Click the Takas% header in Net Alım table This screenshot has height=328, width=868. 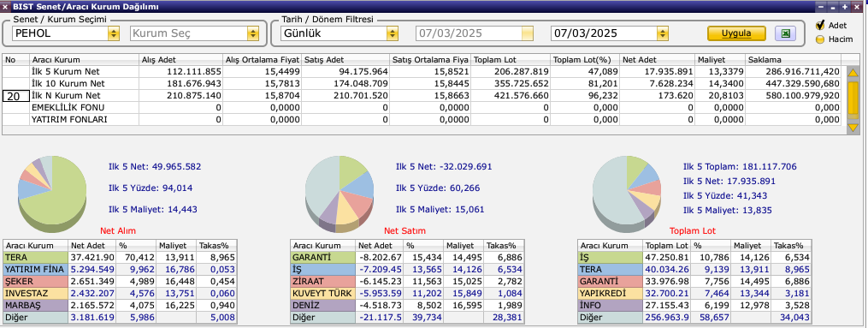point(216,246)
